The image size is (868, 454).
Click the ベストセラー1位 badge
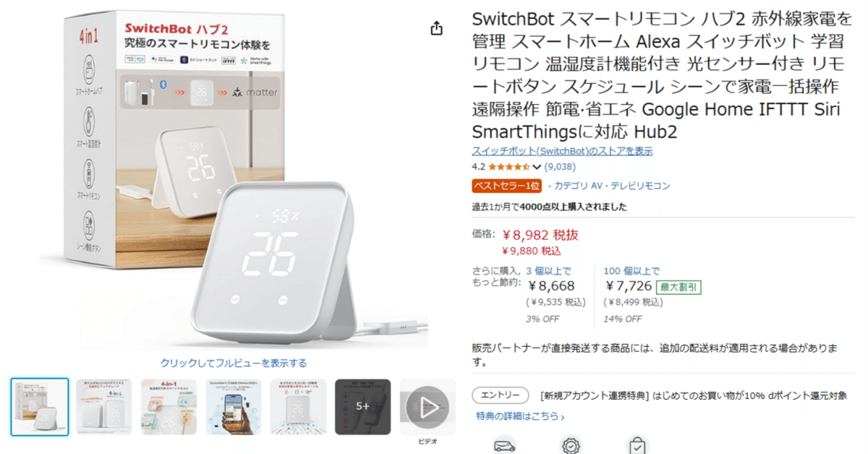[506, 186]
